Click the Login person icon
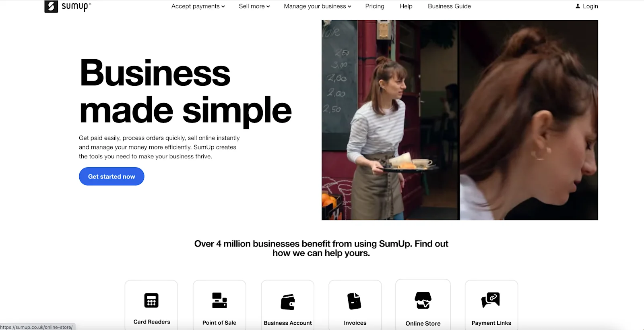The image size is (644, 330). (578, 6)
